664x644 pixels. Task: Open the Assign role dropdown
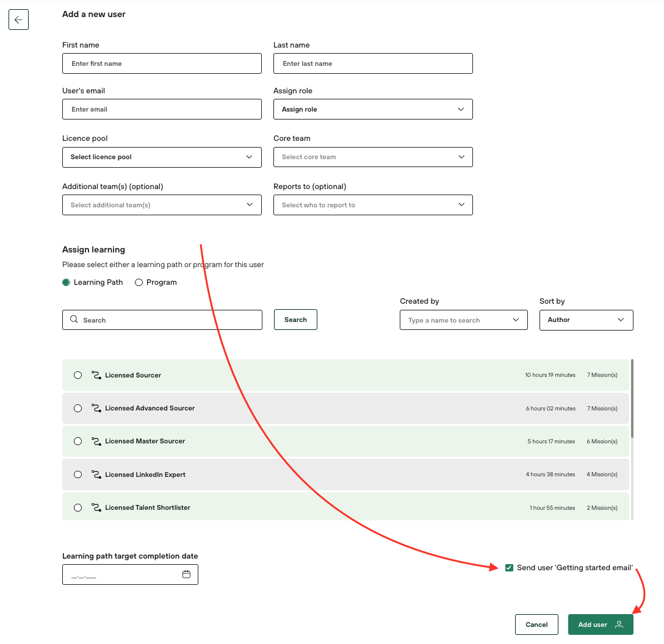click(373, 109)
